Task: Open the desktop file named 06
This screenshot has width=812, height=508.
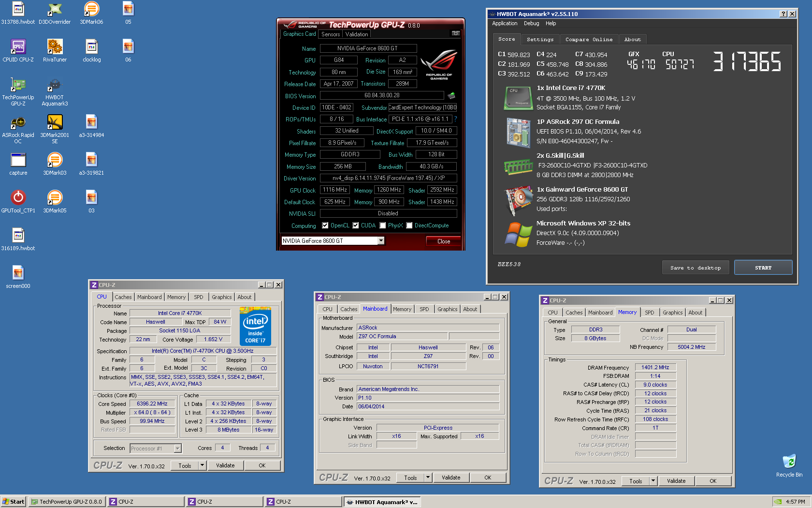Action: (128, 51)
